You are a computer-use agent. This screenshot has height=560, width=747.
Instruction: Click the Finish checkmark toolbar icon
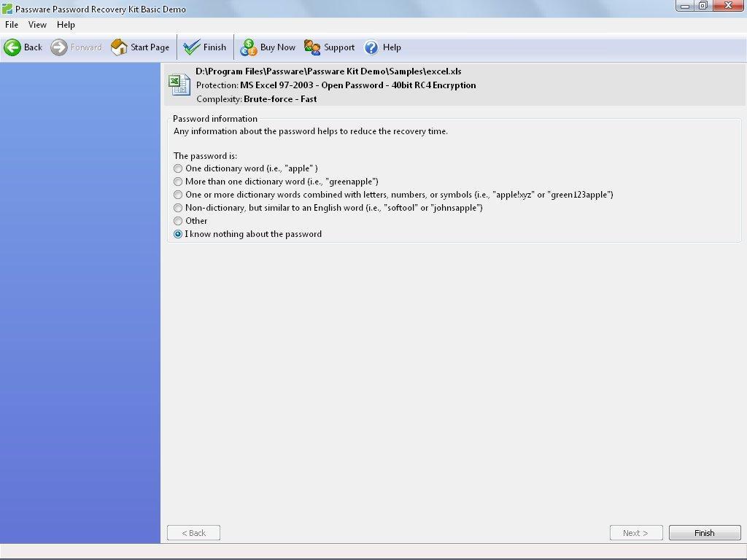pos(192,47)
